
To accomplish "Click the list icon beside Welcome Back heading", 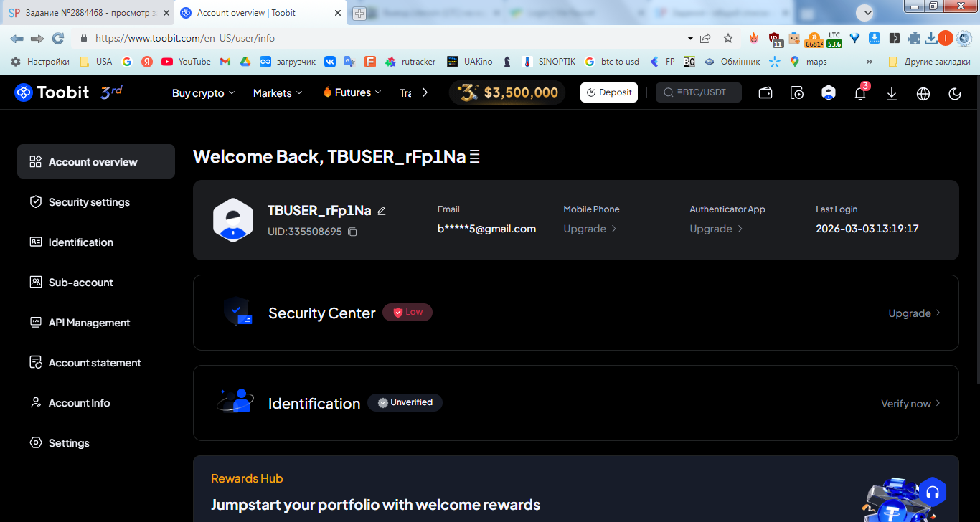I will coord(474,157).
